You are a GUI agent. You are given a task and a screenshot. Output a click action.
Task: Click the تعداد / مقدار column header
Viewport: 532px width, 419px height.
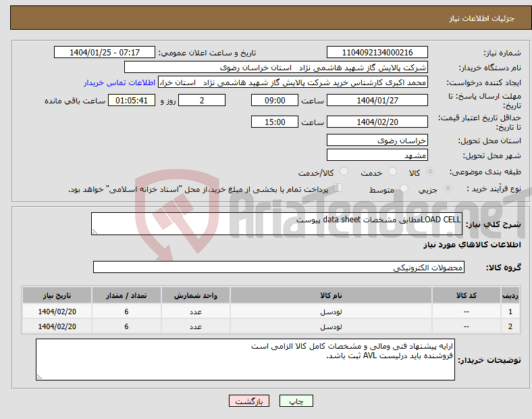(x=126, y=295)
